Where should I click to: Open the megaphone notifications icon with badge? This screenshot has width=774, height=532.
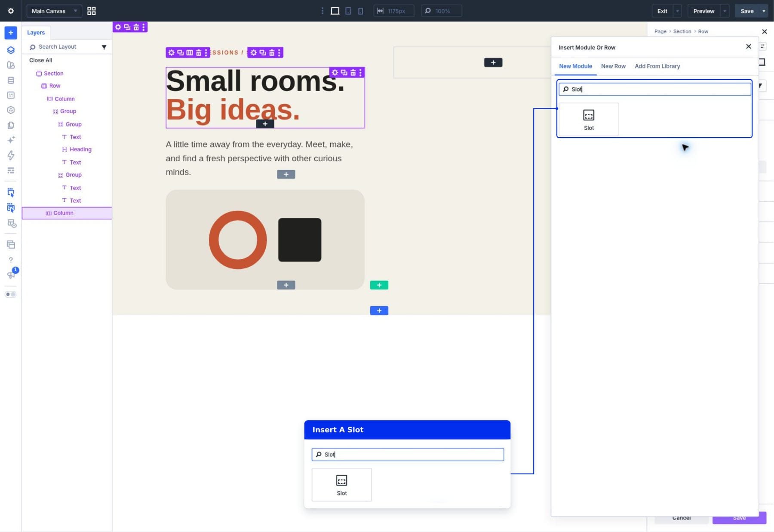click(11, 274)
